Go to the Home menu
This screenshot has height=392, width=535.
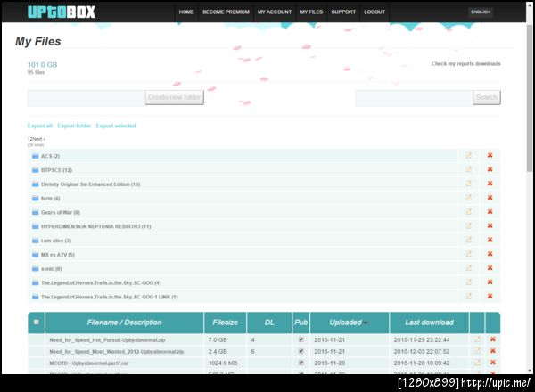[186, 12]
